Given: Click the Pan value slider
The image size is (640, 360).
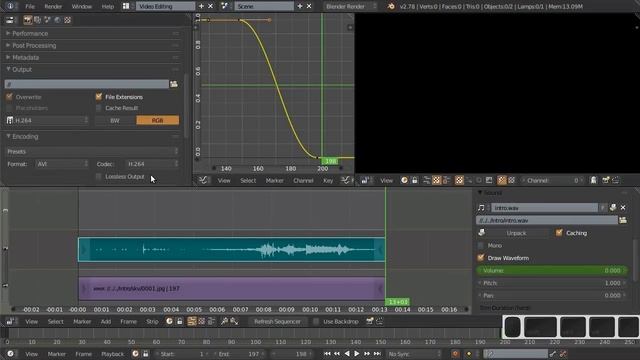Looking at the screenshot, I should coord(551,296).
